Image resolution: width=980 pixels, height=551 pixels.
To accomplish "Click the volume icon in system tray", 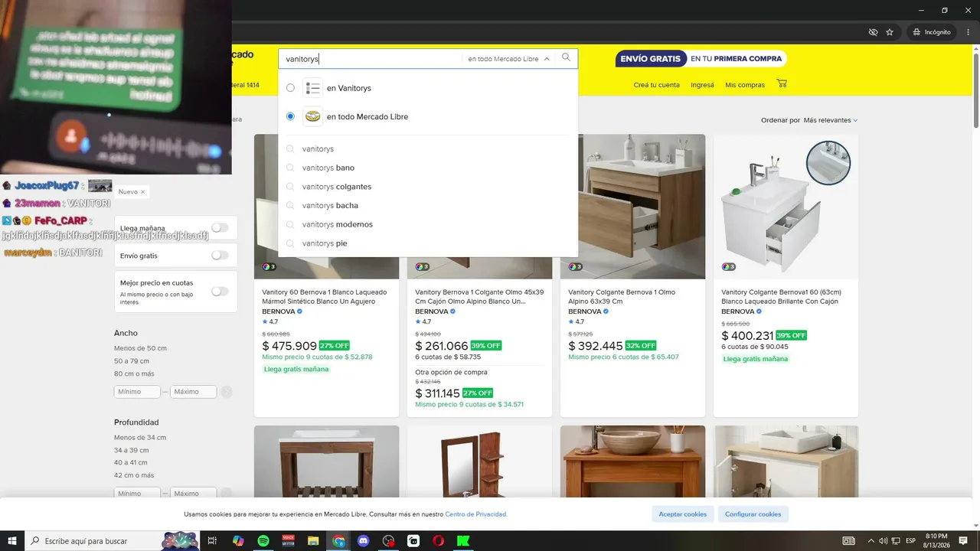I will point(883,541).
